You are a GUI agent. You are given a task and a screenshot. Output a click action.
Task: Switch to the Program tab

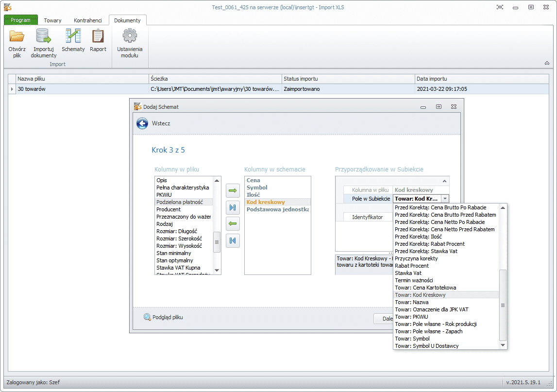coord(20,20)
